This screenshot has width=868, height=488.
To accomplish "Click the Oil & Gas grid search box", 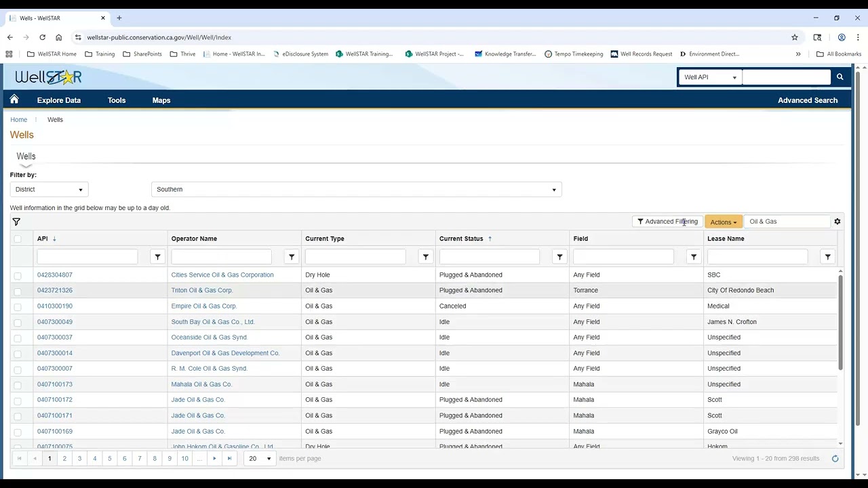I will (x=787, y=222).
